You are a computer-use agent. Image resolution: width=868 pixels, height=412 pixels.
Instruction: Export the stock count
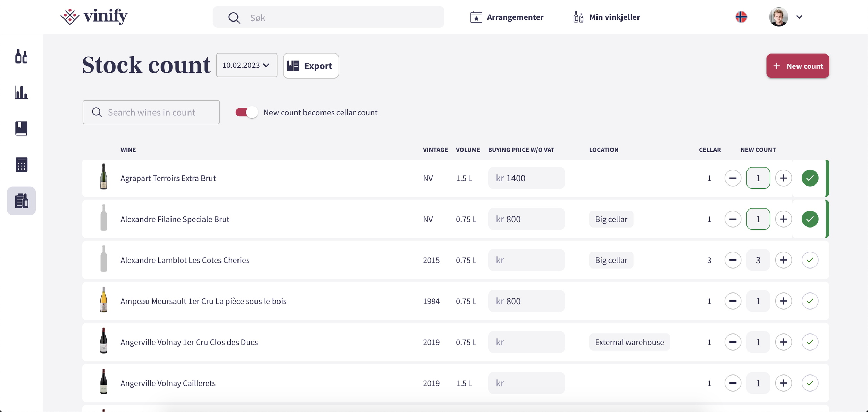click(310, 66)
